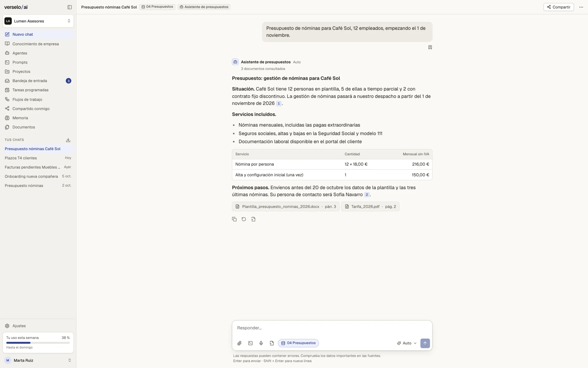Image resolution: width=588 pixels, height=368 pixels.
Task: Save response as document icon below answer
Action: click(x=253, y=219)
